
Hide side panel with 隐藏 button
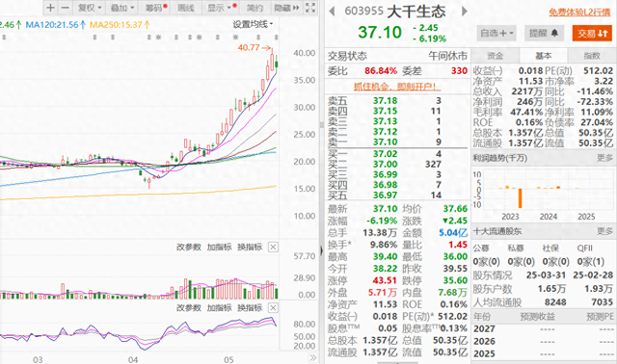(x=287, y=8)
